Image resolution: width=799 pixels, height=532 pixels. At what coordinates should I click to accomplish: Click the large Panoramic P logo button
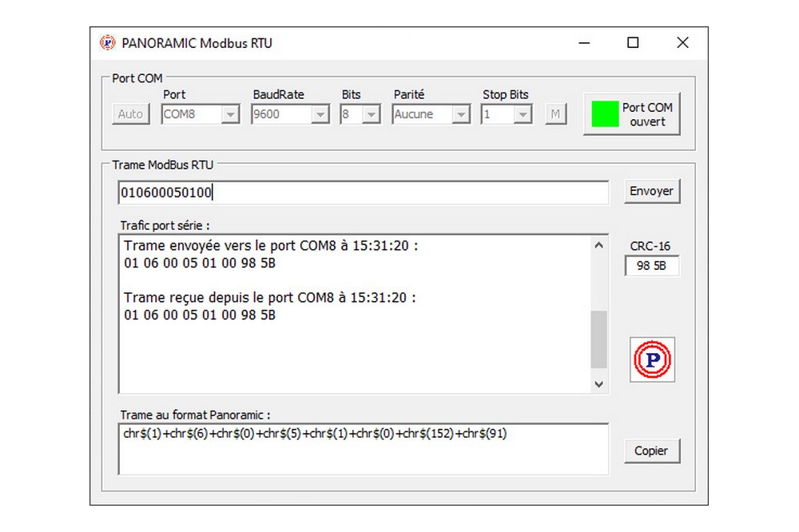click(x=652, y=359)
